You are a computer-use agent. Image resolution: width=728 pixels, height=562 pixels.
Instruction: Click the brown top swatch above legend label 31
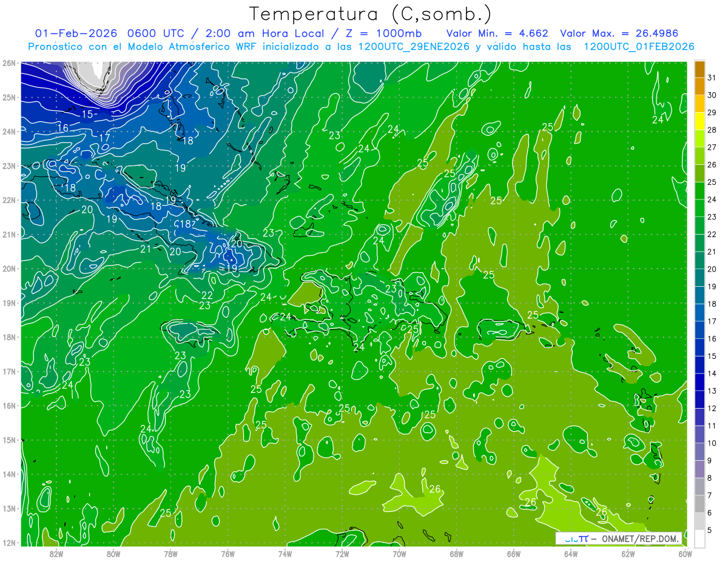pyautogui.click(x=700, y=69)
